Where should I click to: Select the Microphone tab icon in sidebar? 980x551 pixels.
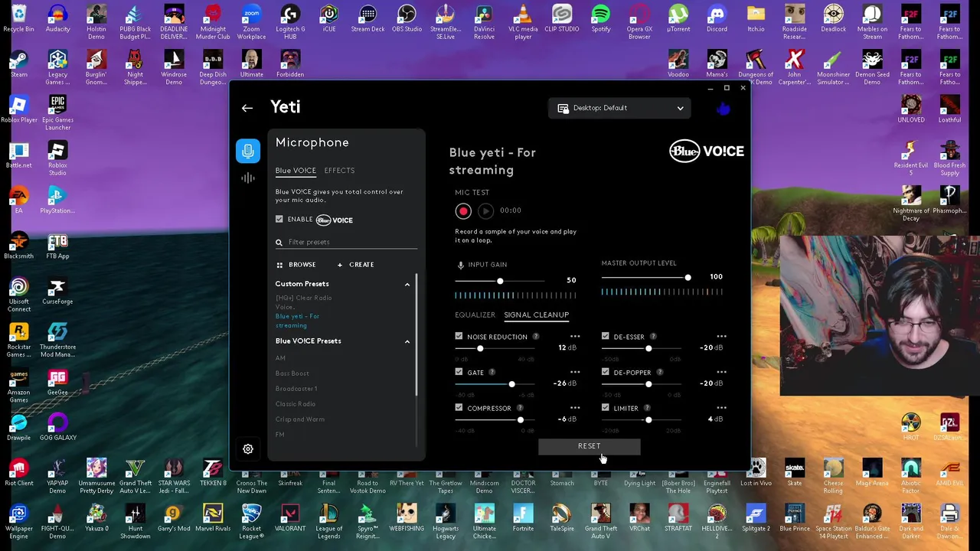(x=247, y=151)
